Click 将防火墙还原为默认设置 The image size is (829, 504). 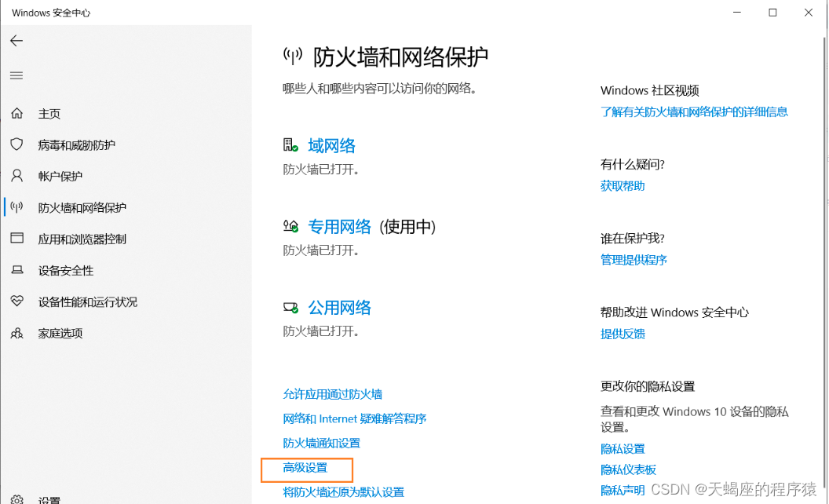(344, 492)
